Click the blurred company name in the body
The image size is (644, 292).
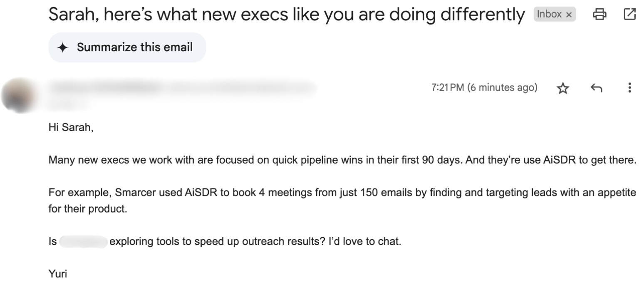[83, 241]
